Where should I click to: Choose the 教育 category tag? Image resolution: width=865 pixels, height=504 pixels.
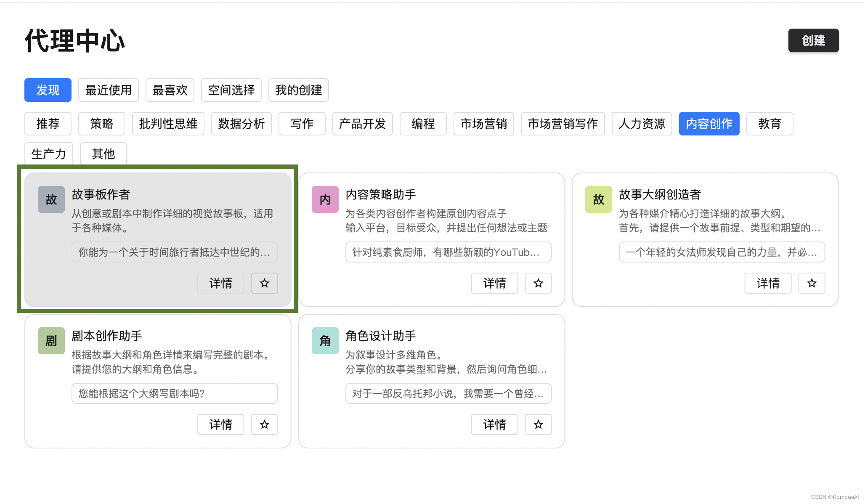(769, 124)
